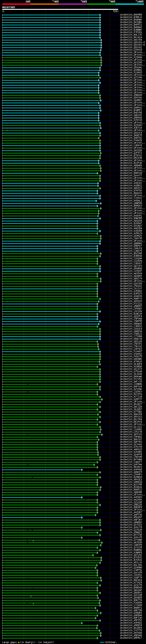
Task: Select the UniRef100_Q68EY5 label
Action: 131,135
